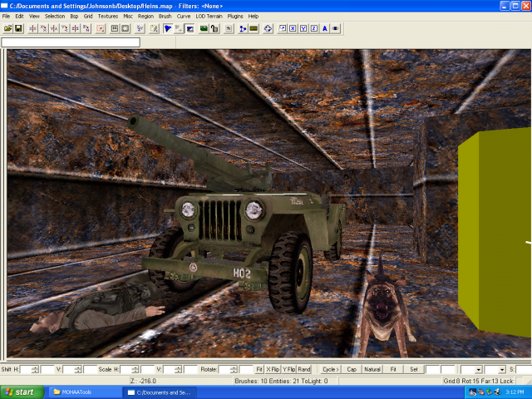Screen dimensions: 532x399
Task: Open a map file using the folder icon
Action: (7, 28)
